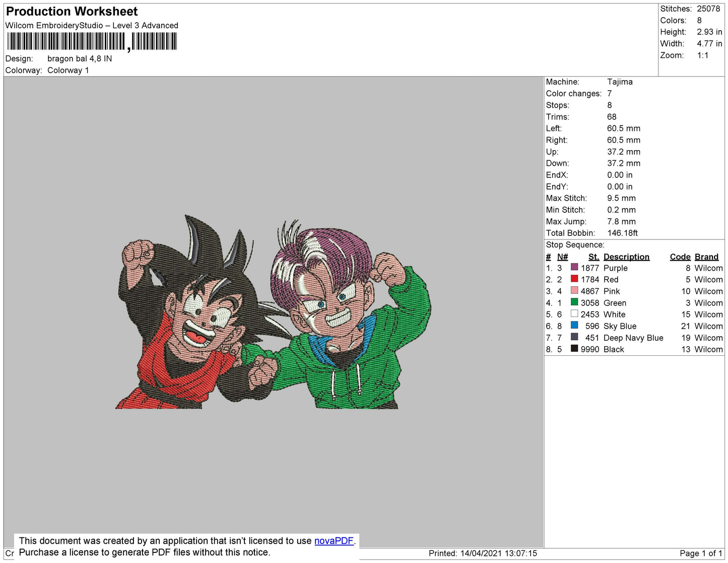This screenshot has width=728, height=563.
Task: Click the code 21 in Sky Blue row
Action: pyautogui.click(x=686, y=326)
